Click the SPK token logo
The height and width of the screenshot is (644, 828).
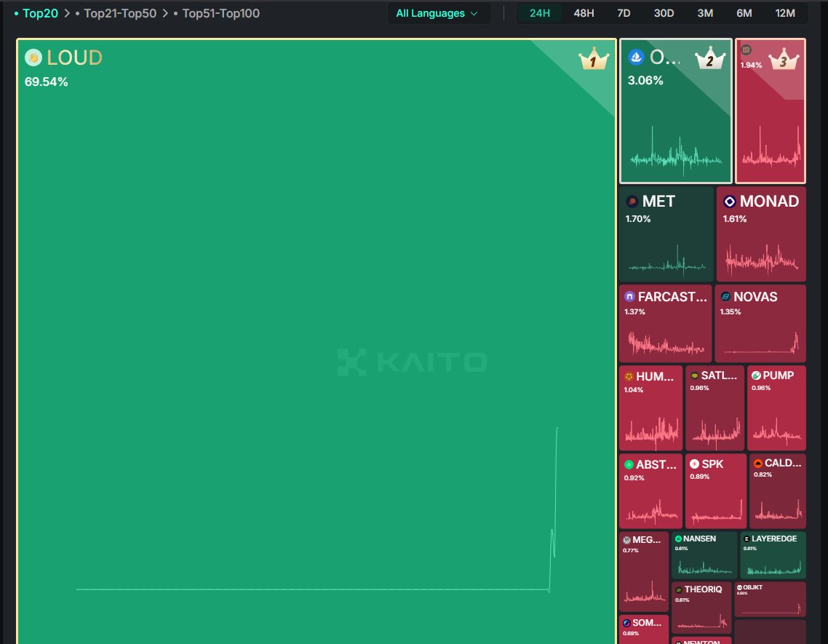click(x=694, y=464)
